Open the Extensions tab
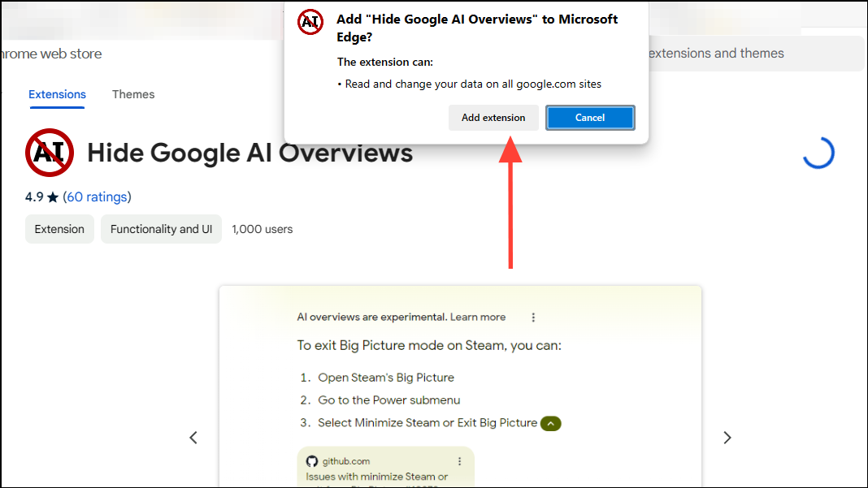 click(x=57, y=94)
